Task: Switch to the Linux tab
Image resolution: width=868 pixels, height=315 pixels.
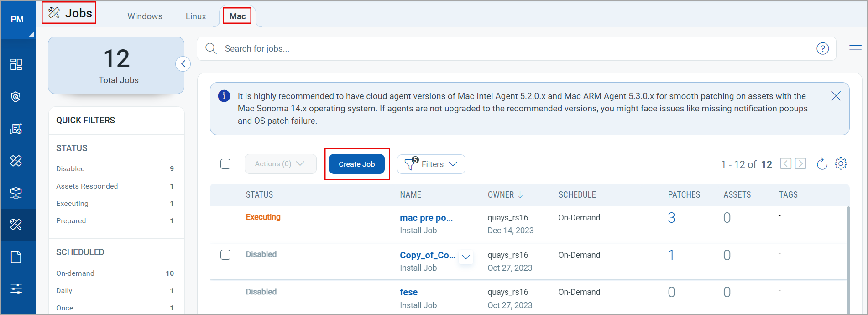Action: pos(196,16)
